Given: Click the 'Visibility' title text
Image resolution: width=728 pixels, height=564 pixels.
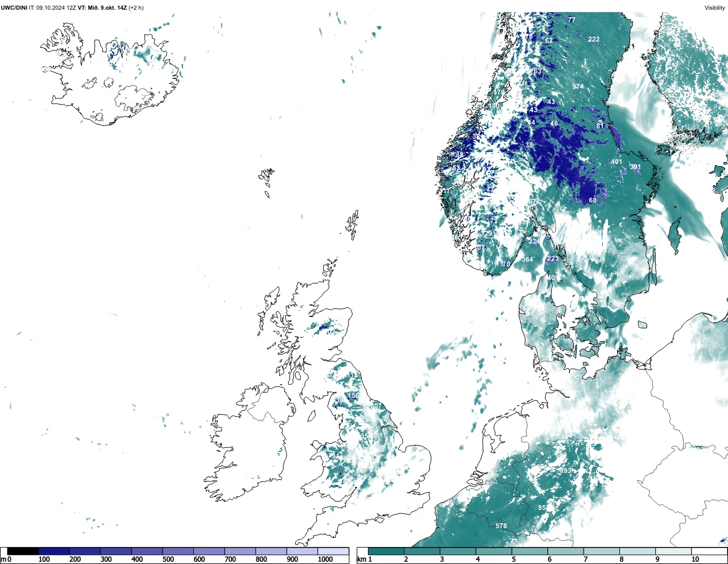Looking at the screenshot, I should point(715,7).
